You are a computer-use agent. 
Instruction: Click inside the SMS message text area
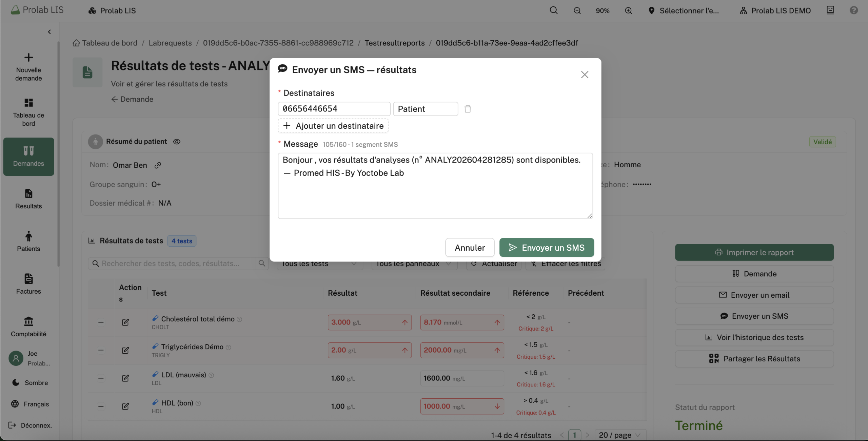click(x=435, y=186)
